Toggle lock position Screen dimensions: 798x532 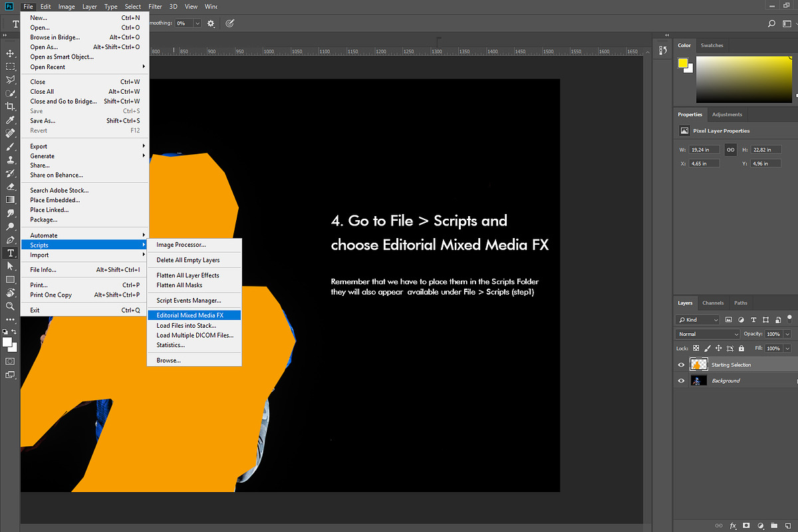click(x=719, y=348)
